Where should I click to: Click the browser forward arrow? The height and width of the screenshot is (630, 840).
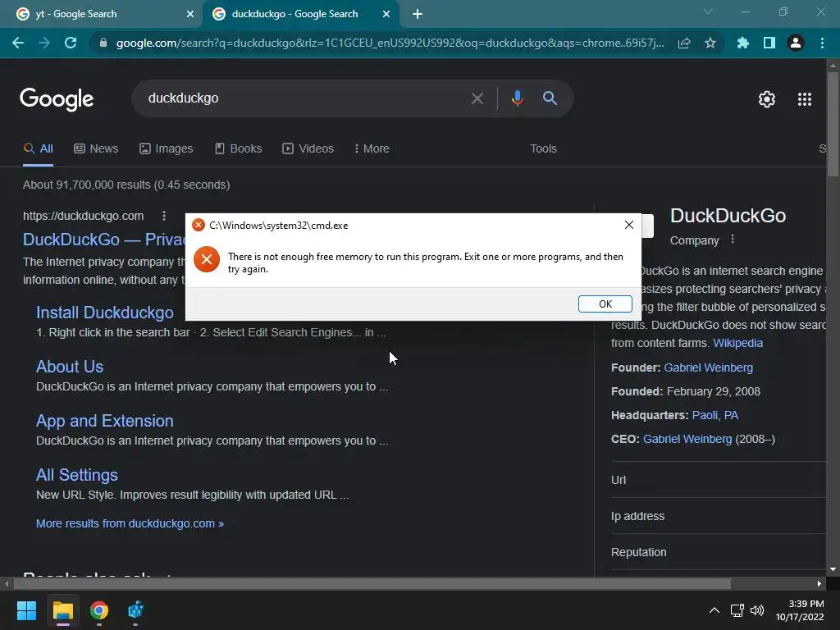44,43
